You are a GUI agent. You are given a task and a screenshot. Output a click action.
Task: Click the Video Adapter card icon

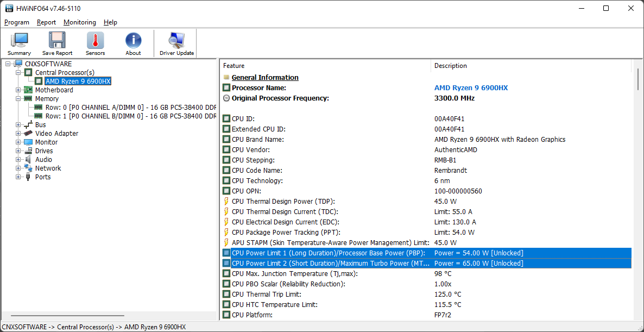pos(28,133)
